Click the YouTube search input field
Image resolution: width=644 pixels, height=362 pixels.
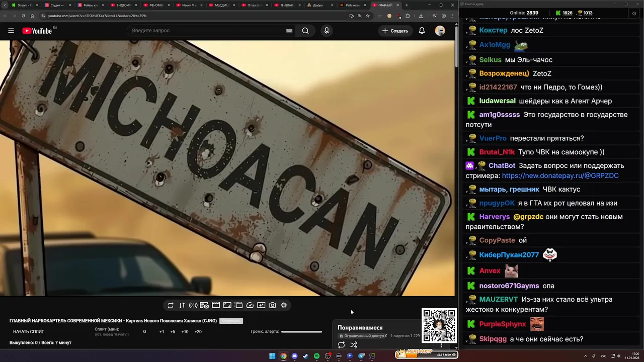pyautogui.click(x=206, y=31)
